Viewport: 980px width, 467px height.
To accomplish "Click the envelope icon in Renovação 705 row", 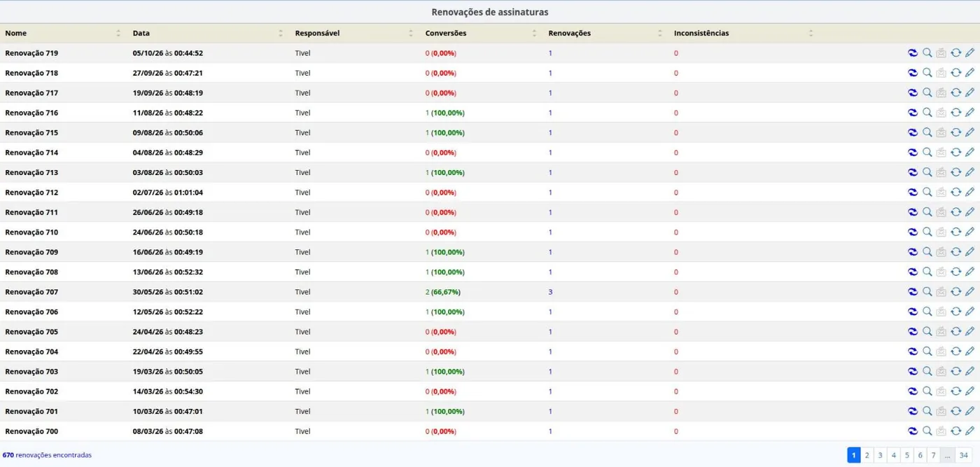I will tap(941, 331).
